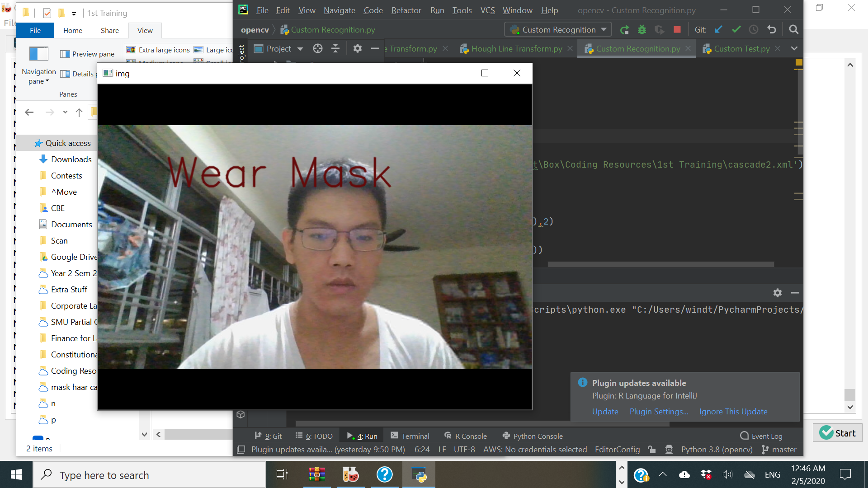Go up one folder in File Explorer
The image size is (868, 488).
coord(79,113)
